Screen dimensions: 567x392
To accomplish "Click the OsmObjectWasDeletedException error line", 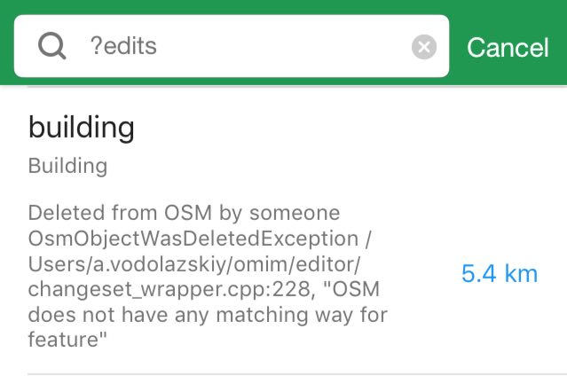I will point(200,239).
